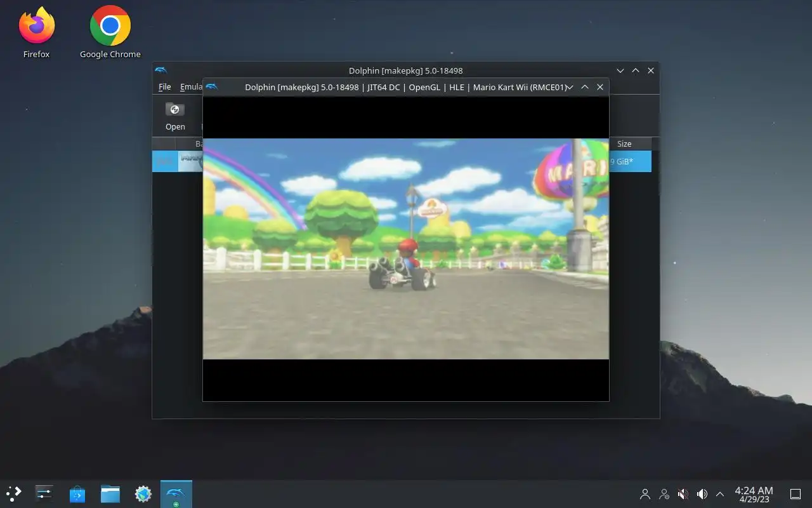
Task: Open the sliders settings icon in taskbar
Action: (x=44, y=493)
